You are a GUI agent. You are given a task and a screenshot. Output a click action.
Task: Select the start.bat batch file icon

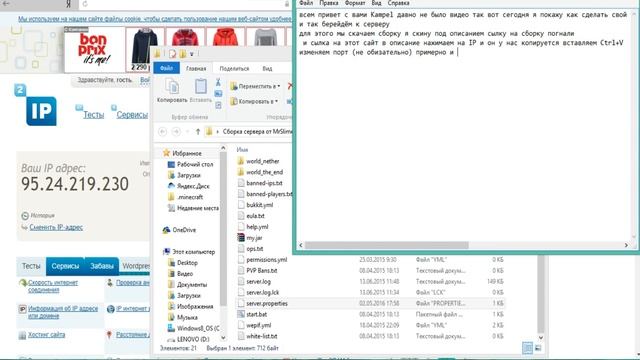point(241,314)
